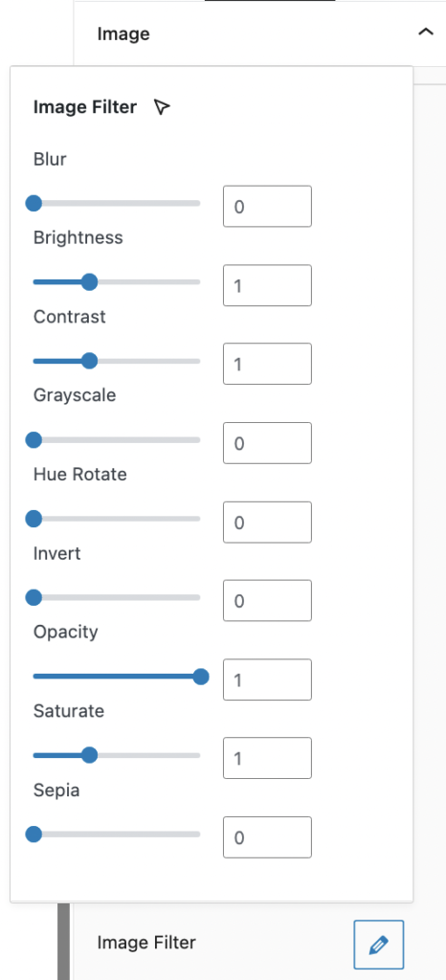Click the Hue Rotate slider handle
Screen dimensions: 446x980
33,519
